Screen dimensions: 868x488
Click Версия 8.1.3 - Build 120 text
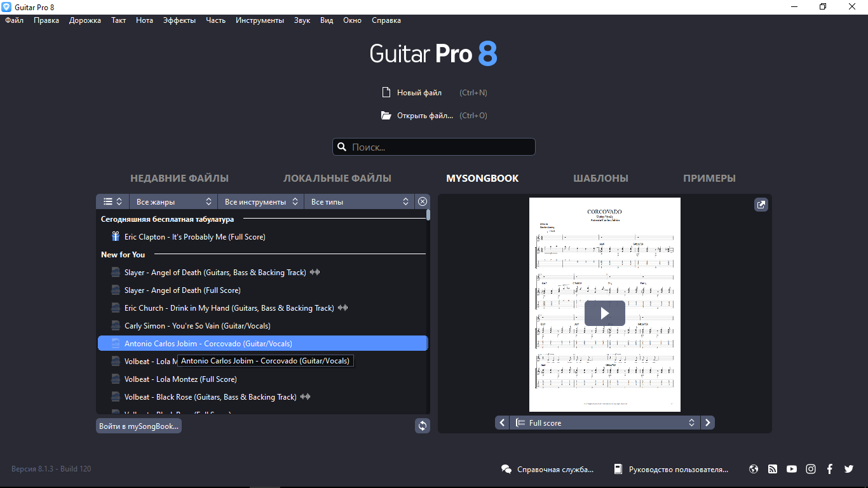(x=51, y=469)
